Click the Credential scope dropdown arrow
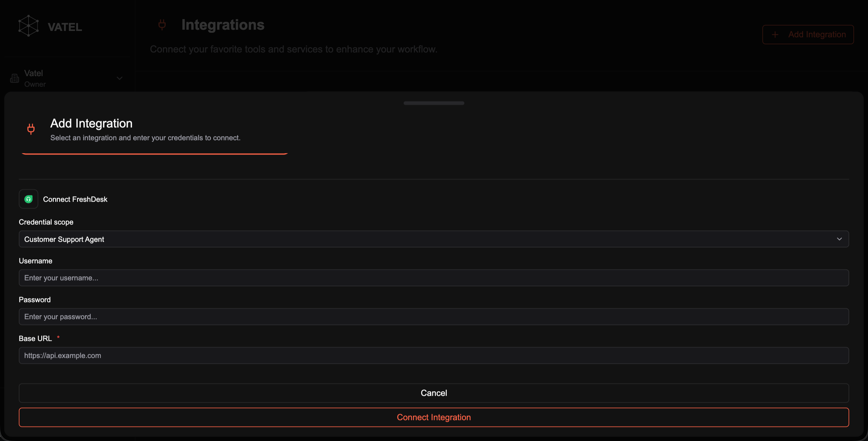 [x=839, y=239]
